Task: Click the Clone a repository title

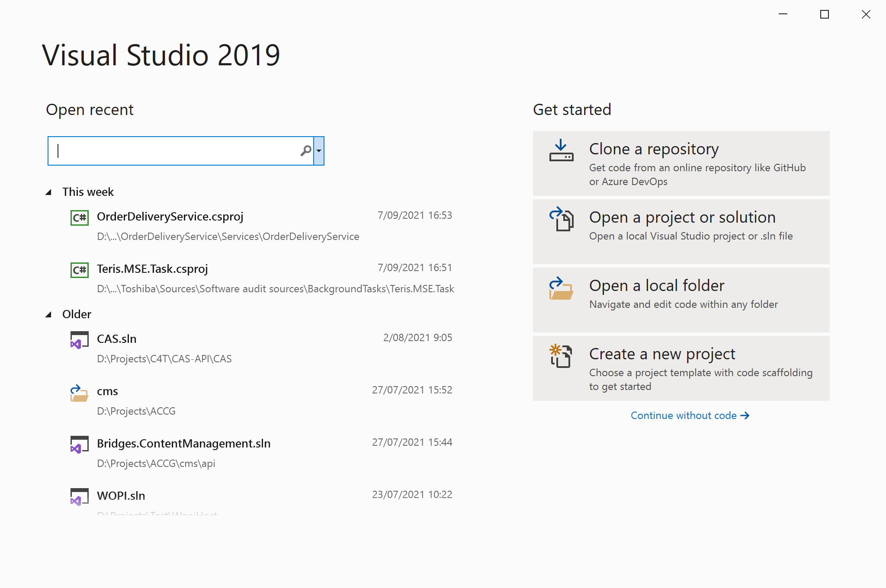Action: pos(654,149)
